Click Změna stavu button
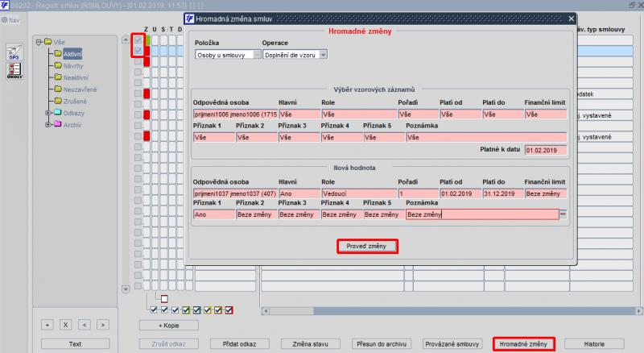 (x=310, y=344)
